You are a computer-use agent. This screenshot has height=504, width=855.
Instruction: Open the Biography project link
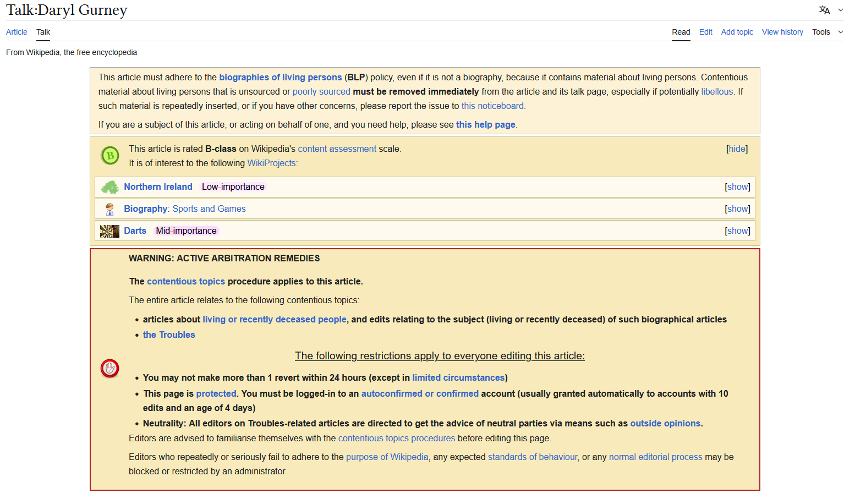coord(145,209)
